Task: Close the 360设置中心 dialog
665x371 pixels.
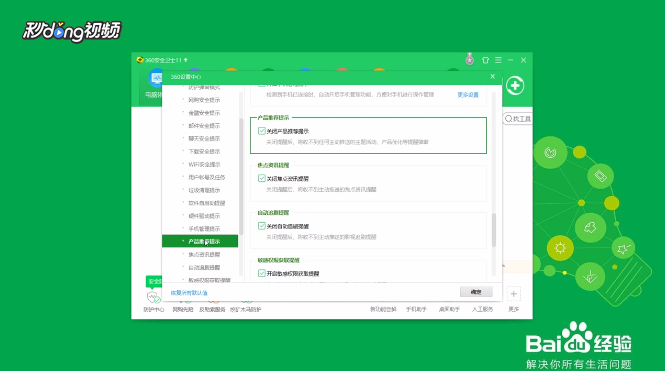Action: tap(492, 76)
